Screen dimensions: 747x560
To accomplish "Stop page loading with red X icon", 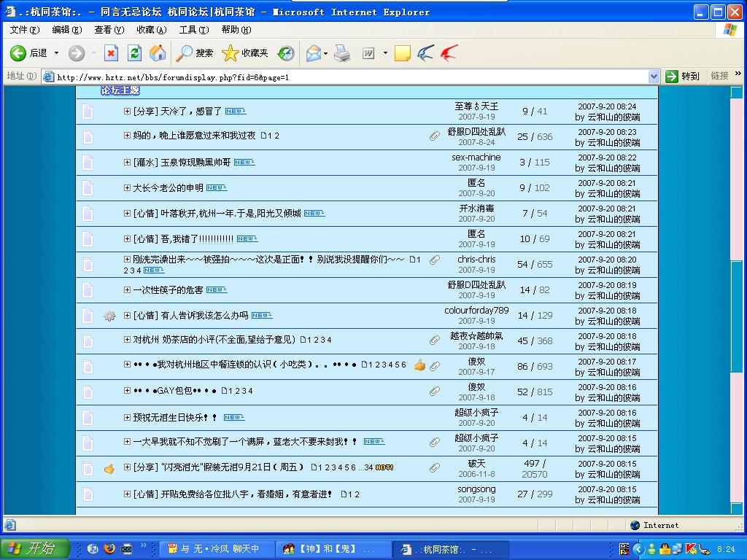I will coord(111,53).
